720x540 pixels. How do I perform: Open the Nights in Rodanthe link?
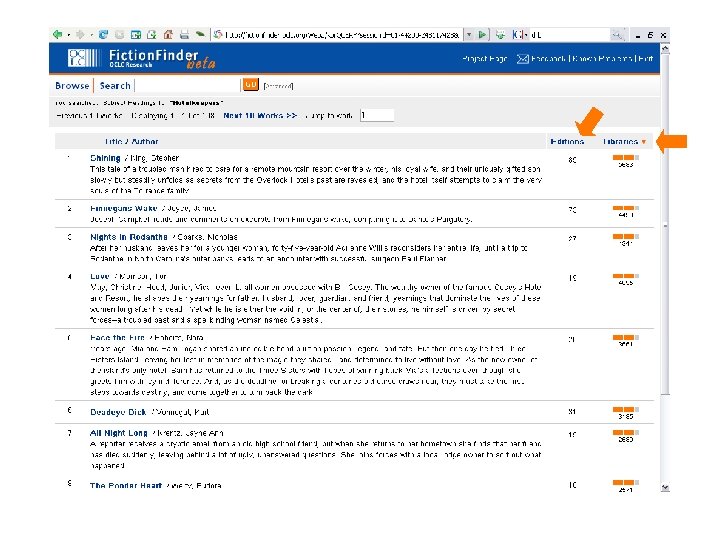point(129,237)
